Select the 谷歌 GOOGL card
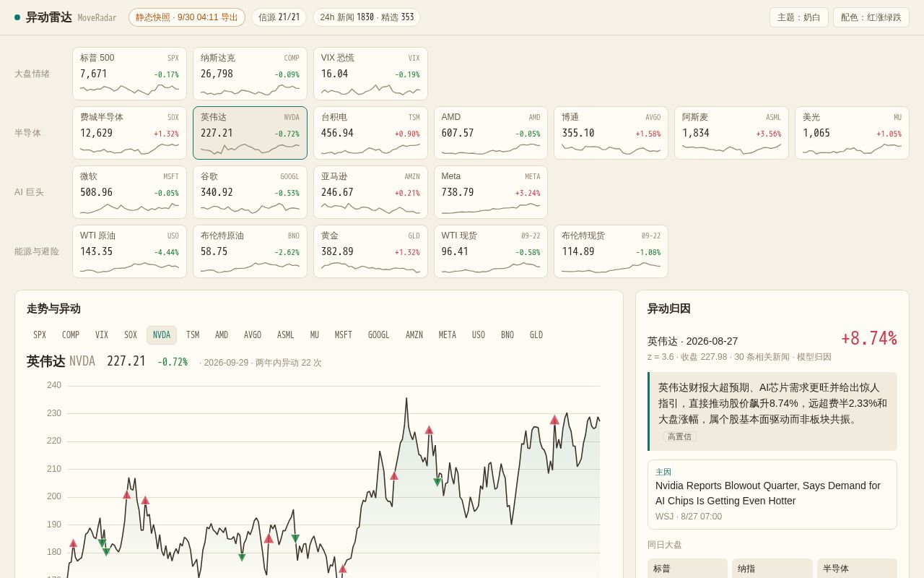924x578 pixels. coord(250,192)
